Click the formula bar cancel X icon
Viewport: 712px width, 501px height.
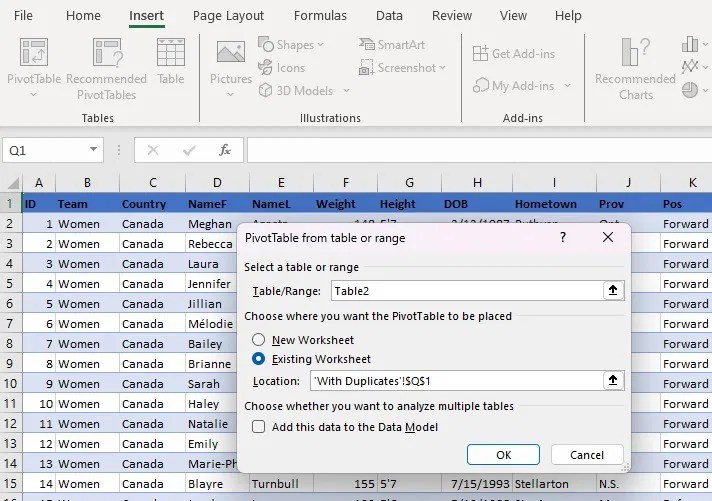(x=153, y=150)
